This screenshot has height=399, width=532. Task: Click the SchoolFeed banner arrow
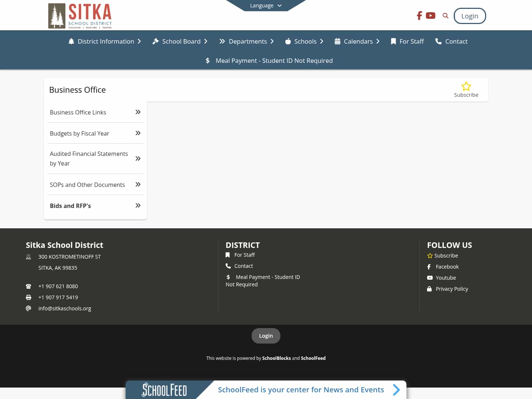pyautogui.click(x=396, y=390)
